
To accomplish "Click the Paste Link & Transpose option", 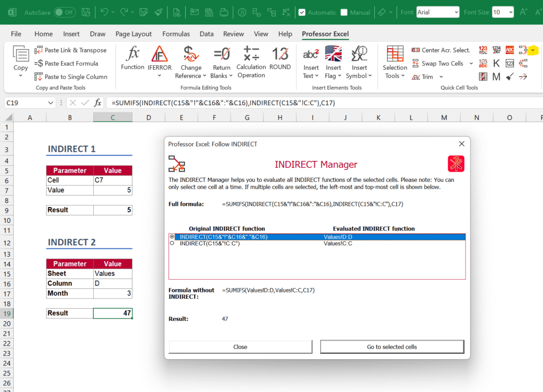I will (71, 50).
